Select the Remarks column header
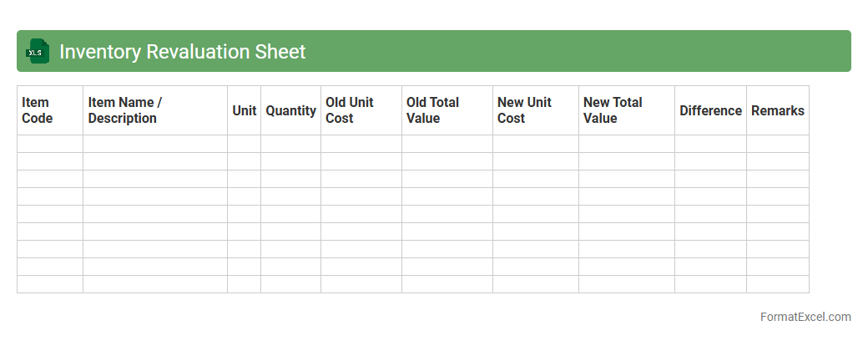This screenshot has height=341, width=868. tap(777, 110)
